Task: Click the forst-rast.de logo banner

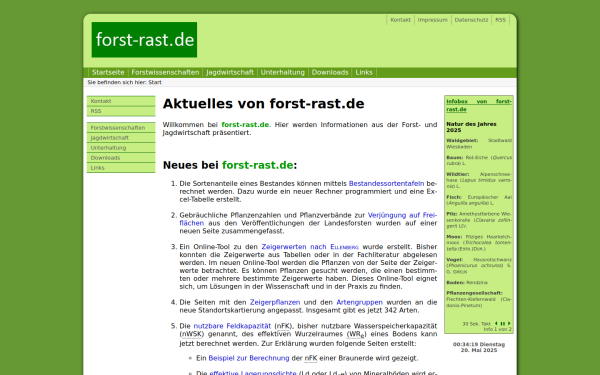Action: 144,40
